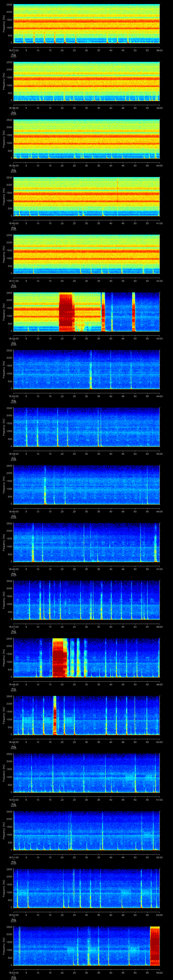The height and width of the screenshot is (980, 173).
Task: Open the spectrogram row starting 18:46:00
Action: tap(86, 543)
